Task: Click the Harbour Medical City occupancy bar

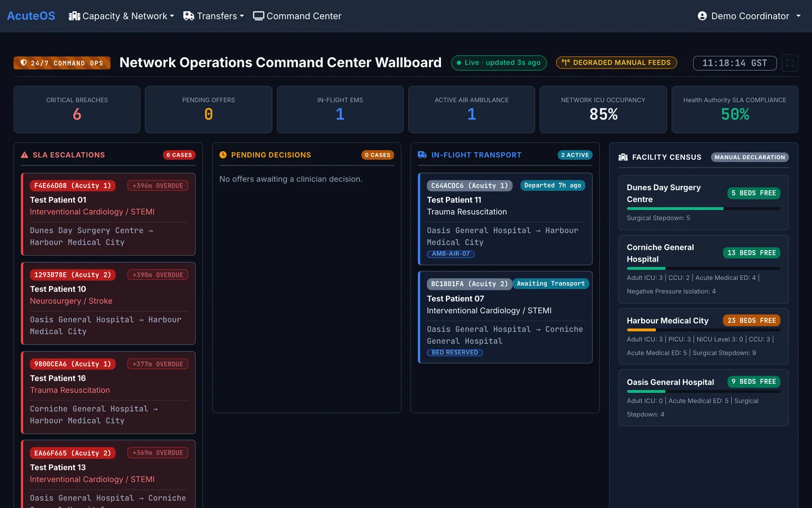Action: pyautogui.click(x=704, y=330)
